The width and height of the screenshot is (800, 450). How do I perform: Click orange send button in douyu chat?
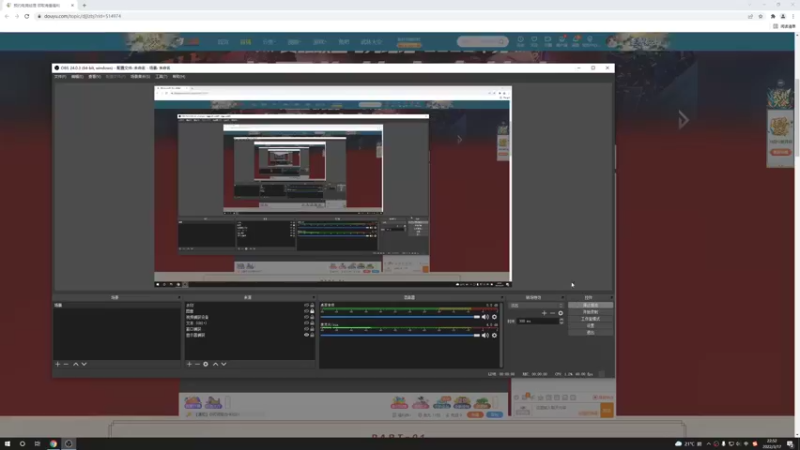point(607,410)
